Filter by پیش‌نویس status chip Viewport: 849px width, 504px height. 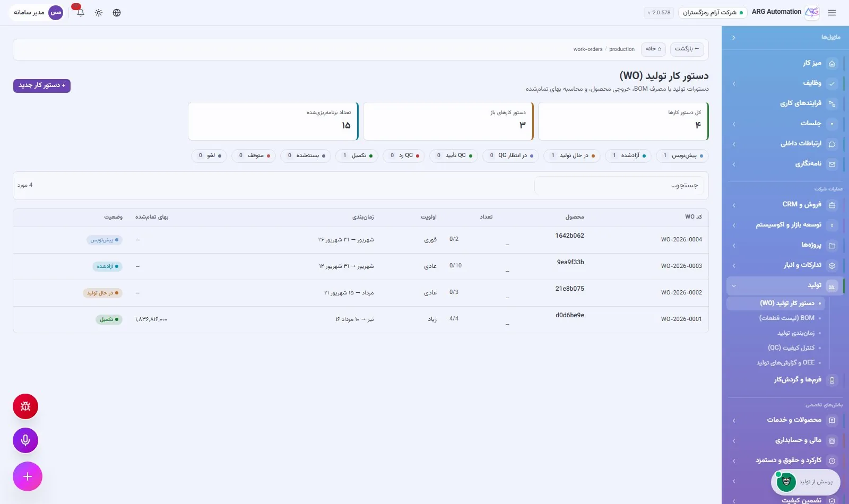click(x=682, y=155)
